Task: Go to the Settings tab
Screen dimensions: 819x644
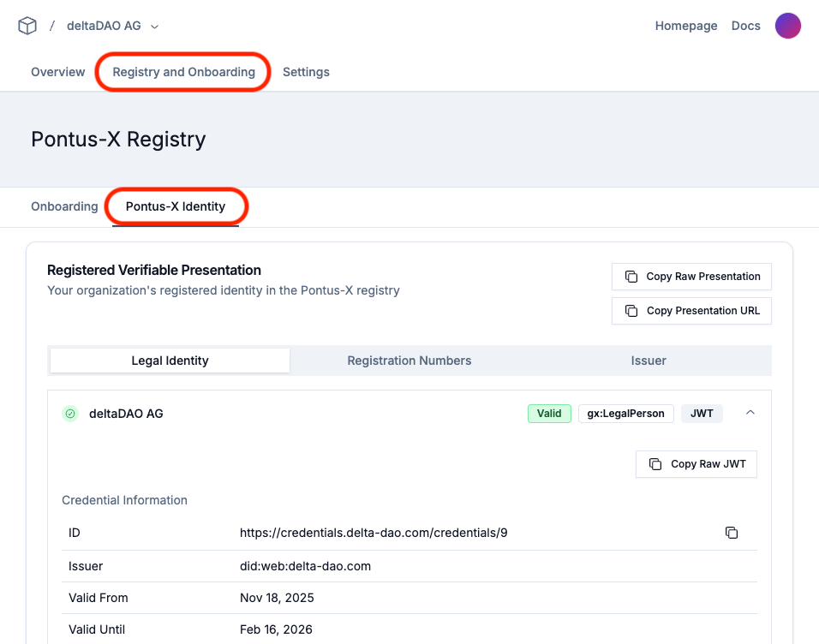Action: (306, 72)
